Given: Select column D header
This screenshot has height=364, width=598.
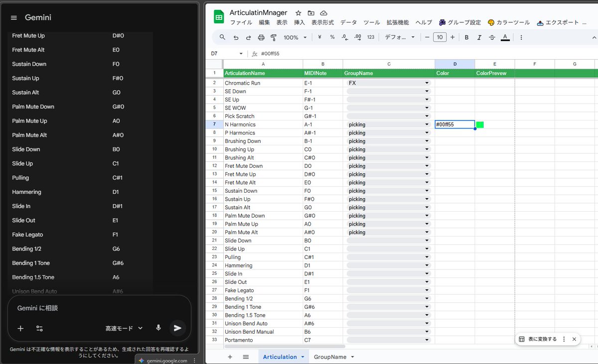Looking at the screenshot, I should [x=454, y=64].
